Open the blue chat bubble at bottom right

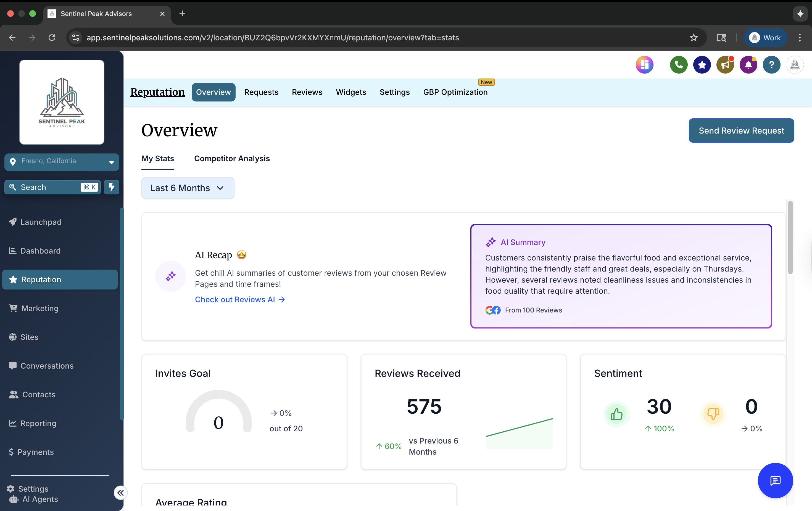pyautogui.click(x=775, y=481)
